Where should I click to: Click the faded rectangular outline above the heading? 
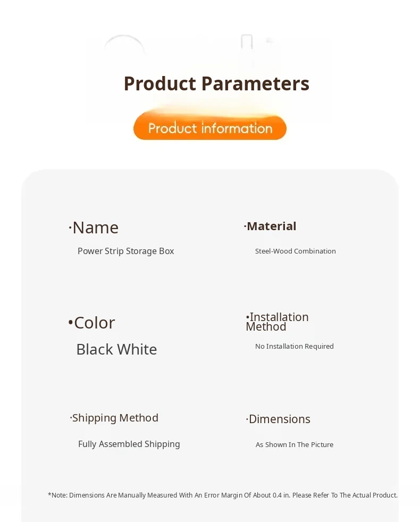pos(247,43)
